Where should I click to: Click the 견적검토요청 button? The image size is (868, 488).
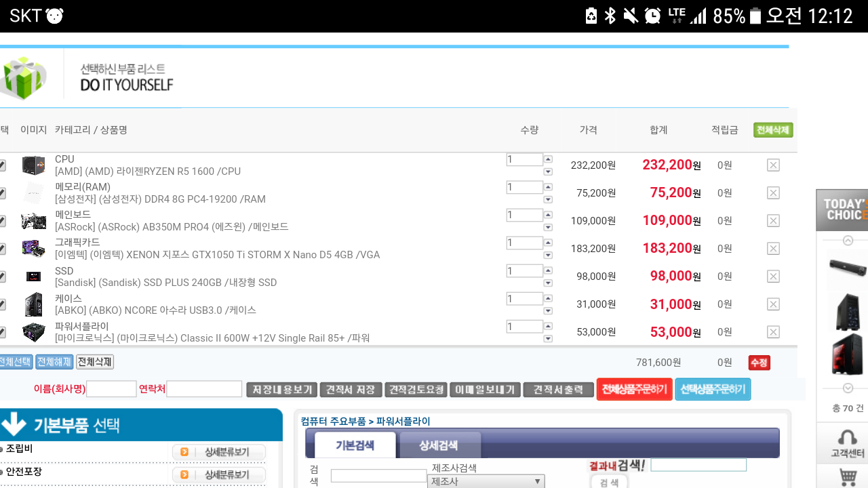[x=416, y=390]
